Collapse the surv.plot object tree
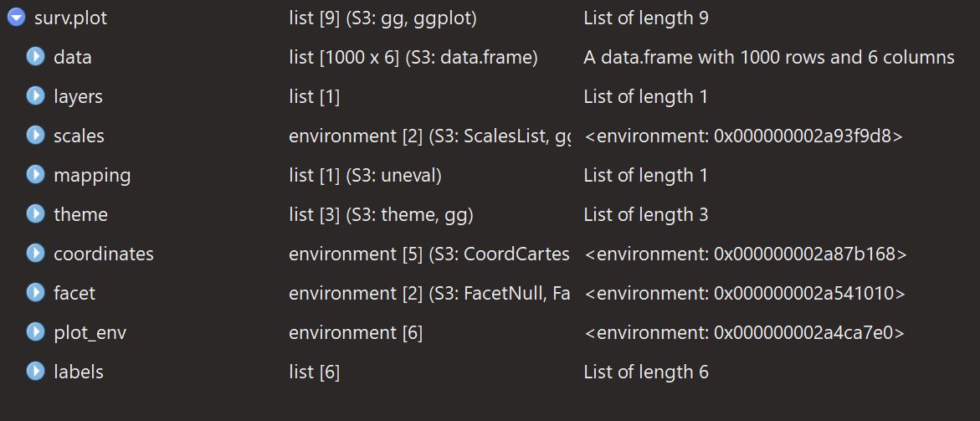This screenshot has height=421, width=980. [15, 18]
